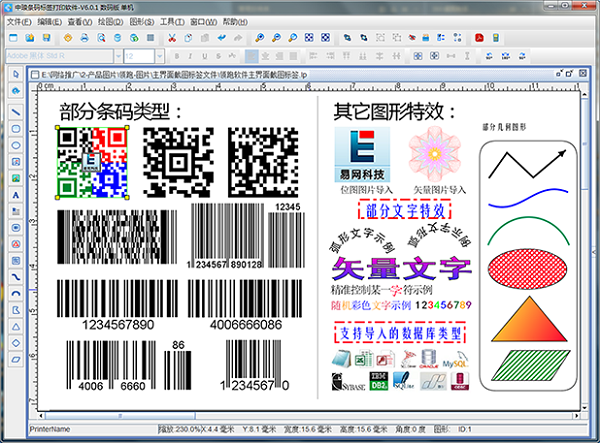Toggle bold text formatting
Screen dimensions: 600x443
pos(175,56)
